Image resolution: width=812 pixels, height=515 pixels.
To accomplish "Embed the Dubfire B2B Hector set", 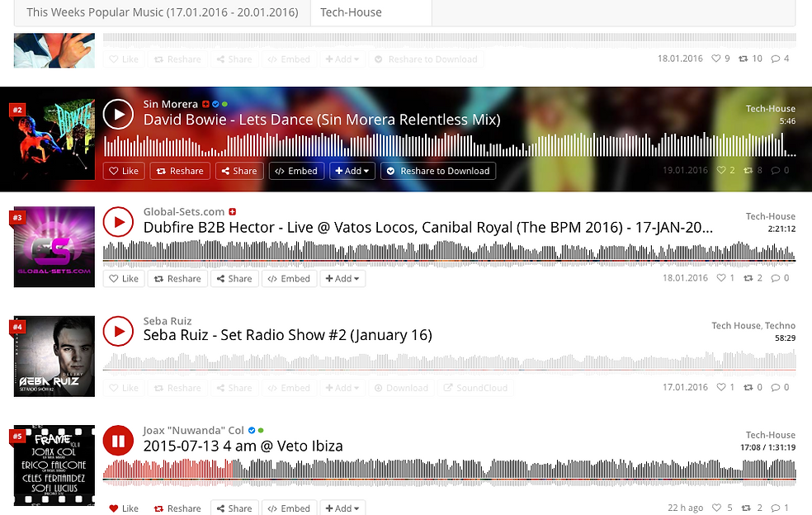I will click(289, 279).
